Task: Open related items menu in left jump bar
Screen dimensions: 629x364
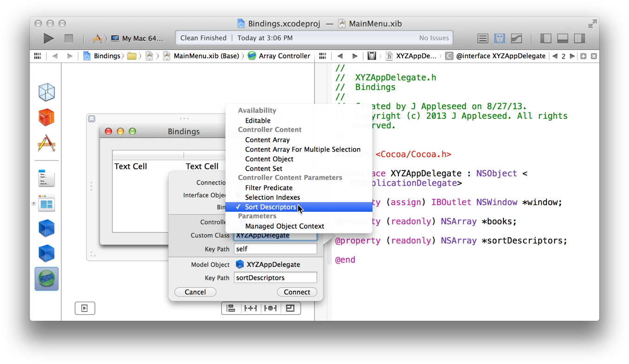Action: pyautogui.click(x=38, y=56)
